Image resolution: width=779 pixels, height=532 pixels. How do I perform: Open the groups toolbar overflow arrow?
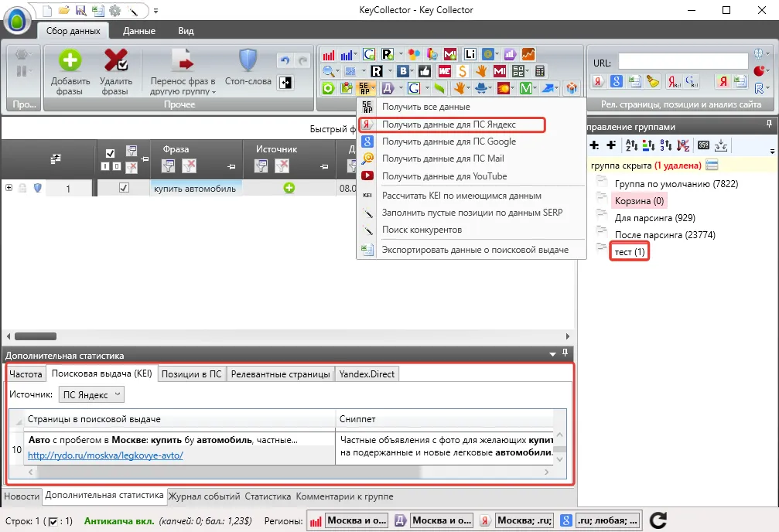point(772,151)
